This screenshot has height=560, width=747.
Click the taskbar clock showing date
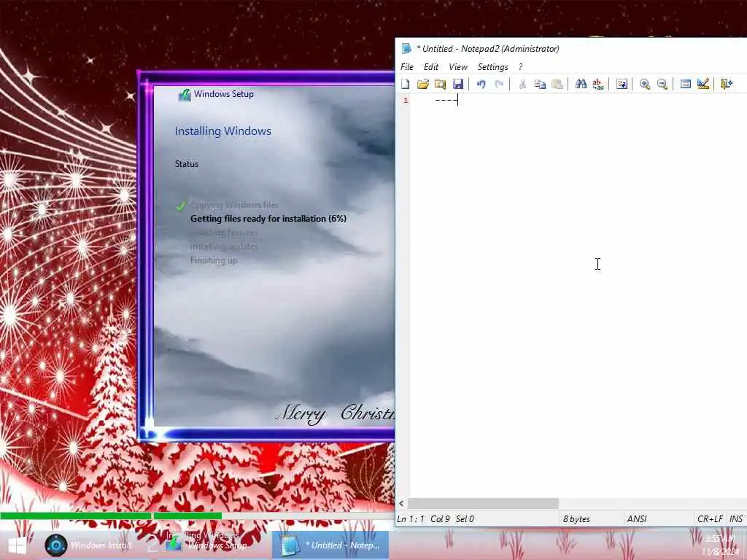[720, 545]
